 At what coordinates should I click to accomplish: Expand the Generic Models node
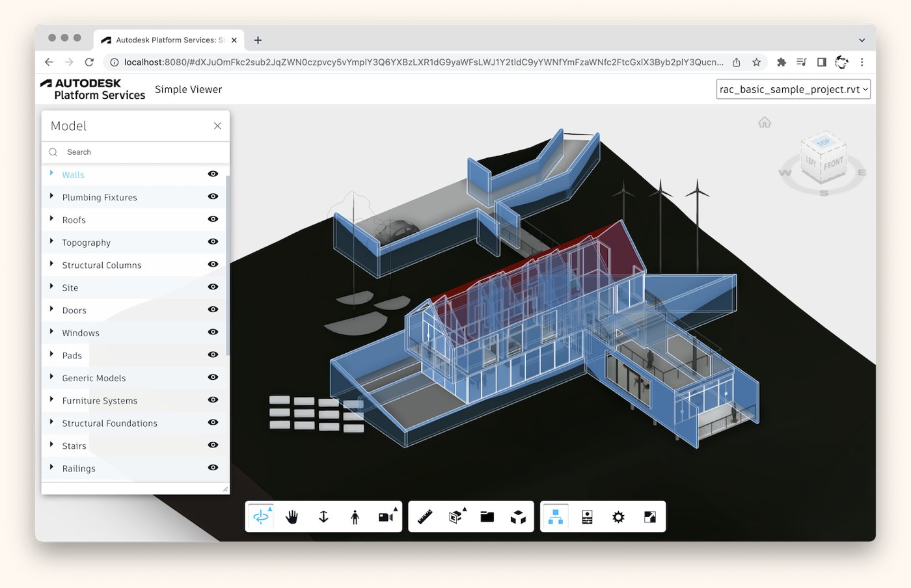point(51,377)
